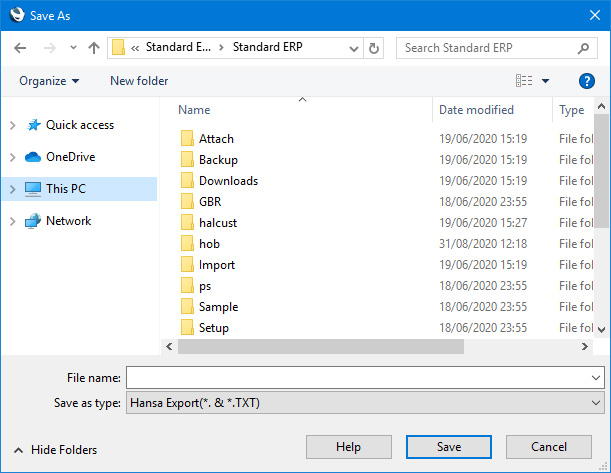Close the Save As dialog
Viewport: 611px width, 473px height.
point(595,15)
